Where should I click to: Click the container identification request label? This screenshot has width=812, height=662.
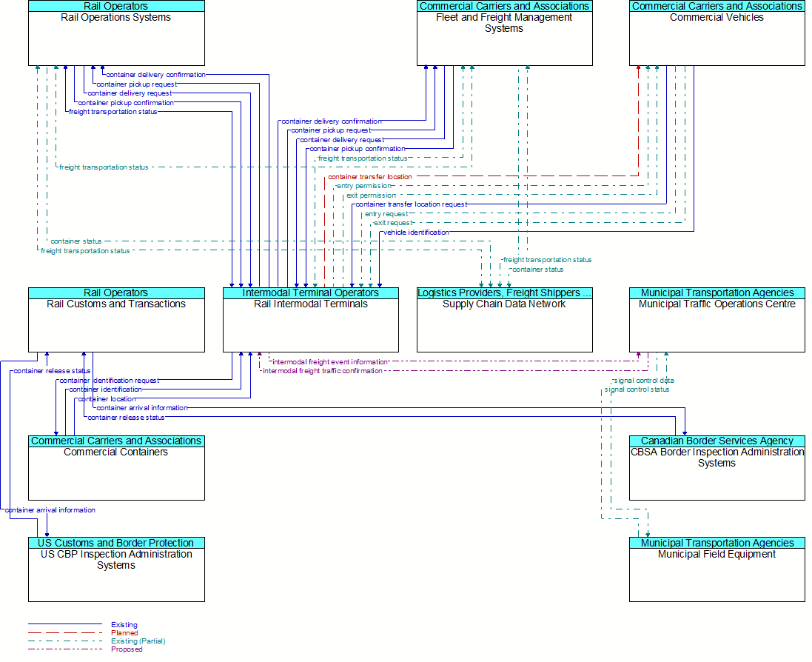[109, 381]
